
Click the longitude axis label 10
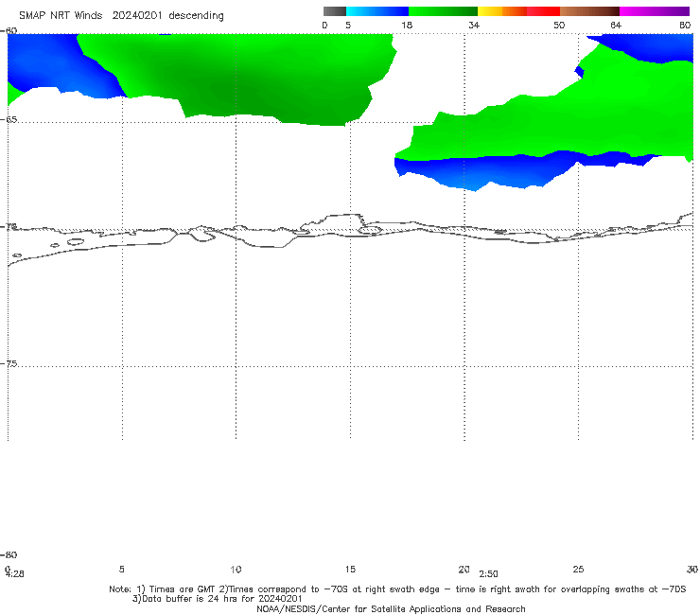pyautogui.click(x=236, y=569)
